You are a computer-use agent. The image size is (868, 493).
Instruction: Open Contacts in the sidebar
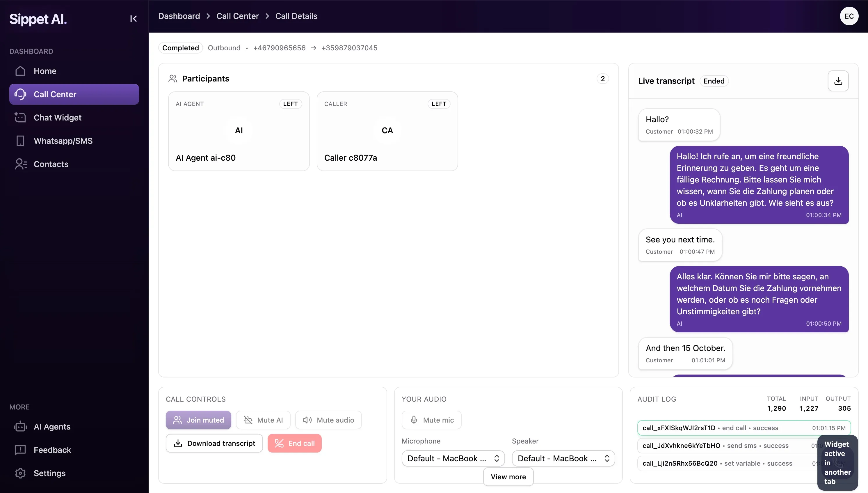pos(51,164)
